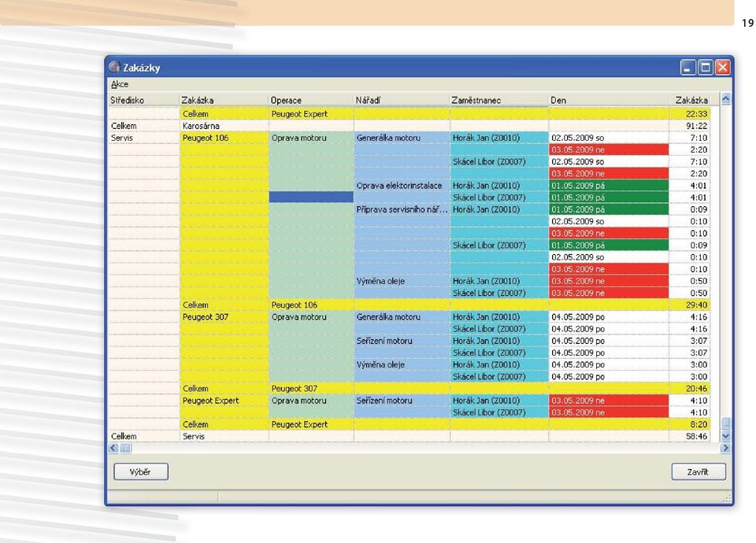This screenshot has width=756, height=543.
Task: Select the dark blue highlighted Operace cell
Action: point(311,197)
